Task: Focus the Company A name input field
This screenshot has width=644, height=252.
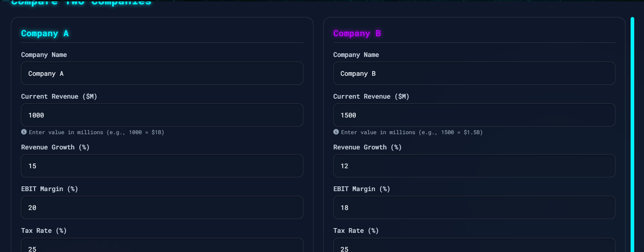Action: (x=162, y=73)
